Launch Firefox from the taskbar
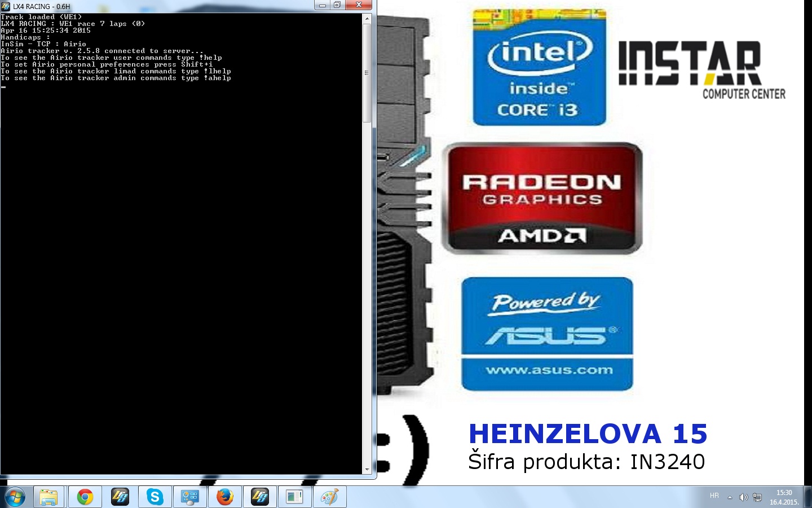The width and height of the screenshot is (812, 508). [225, 497]
